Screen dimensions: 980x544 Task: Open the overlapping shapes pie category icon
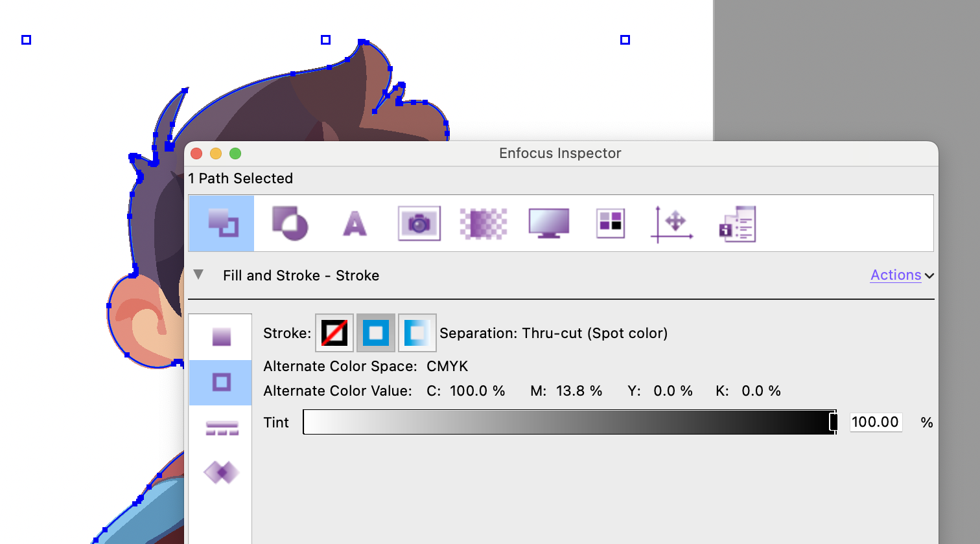(290, 223)
